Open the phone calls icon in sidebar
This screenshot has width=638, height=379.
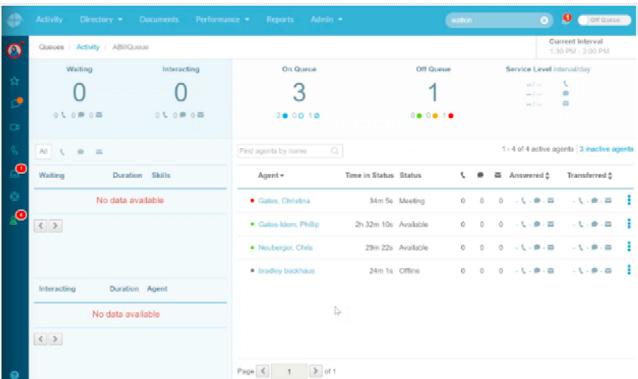click(14, 150)
